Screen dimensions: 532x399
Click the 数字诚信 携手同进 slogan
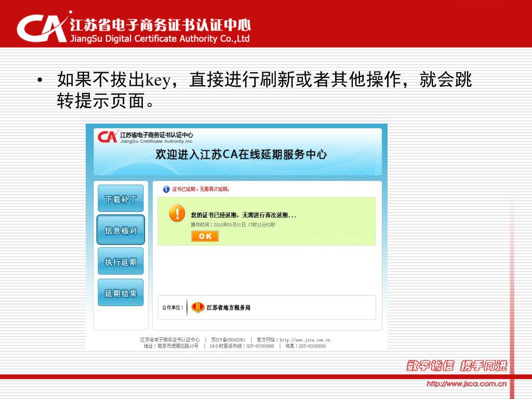456,366
